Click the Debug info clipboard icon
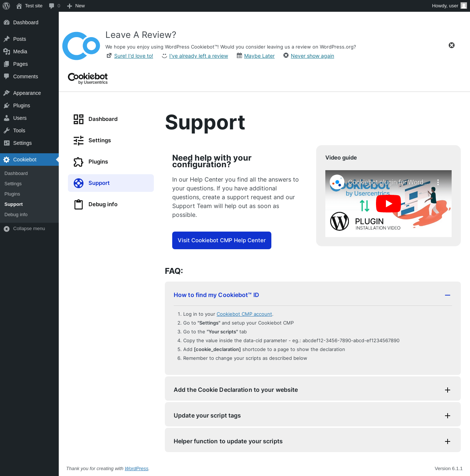Screen dimensions: 470x476 (79, 204)
